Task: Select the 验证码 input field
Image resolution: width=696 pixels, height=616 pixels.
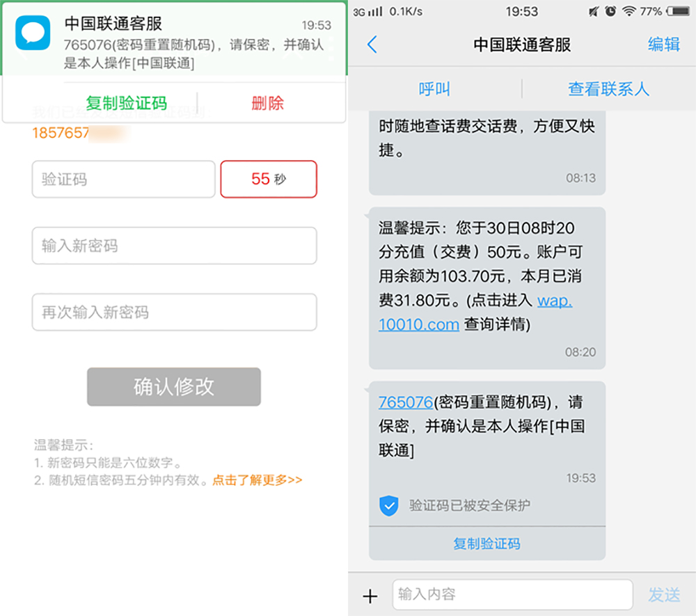Action: [123, 179]
